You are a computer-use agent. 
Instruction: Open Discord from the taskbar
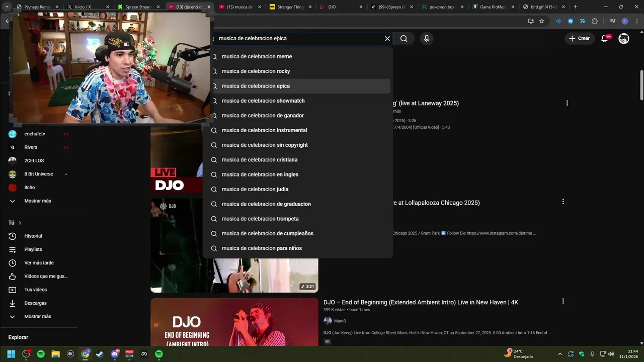(115, 354)
